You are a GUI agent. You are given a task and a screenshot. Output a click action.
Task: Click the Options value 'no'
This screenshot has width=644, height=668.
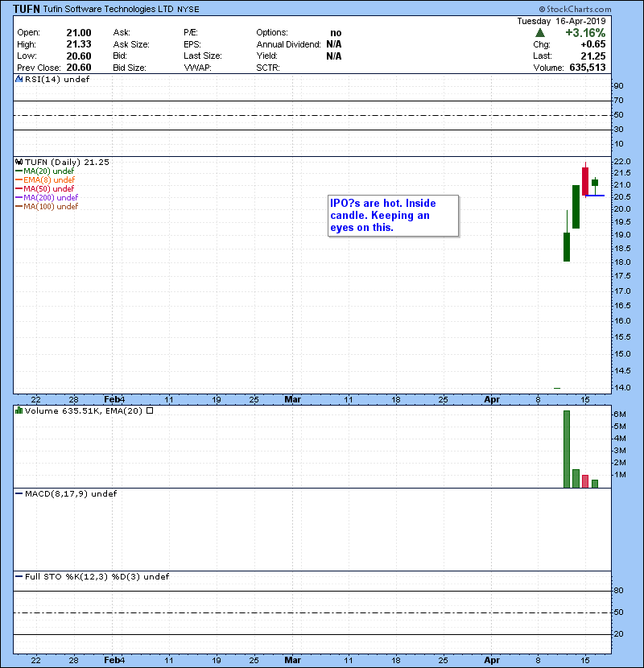[x=336, y=33]
